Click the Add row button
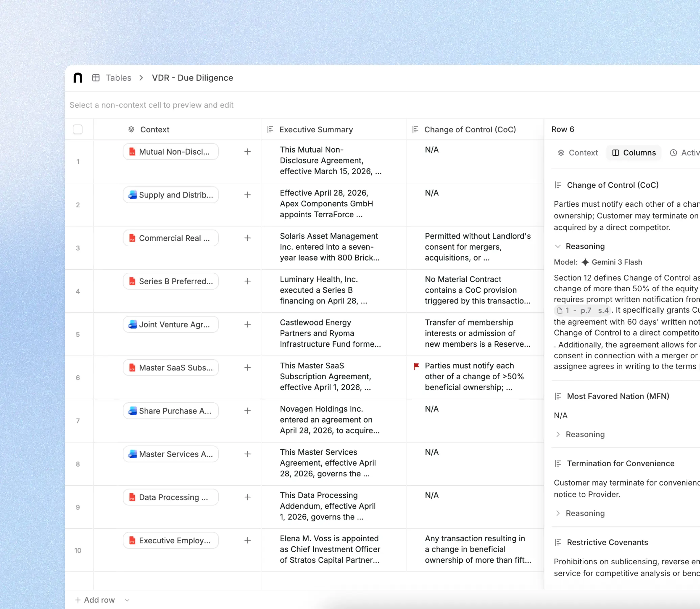 95,600
